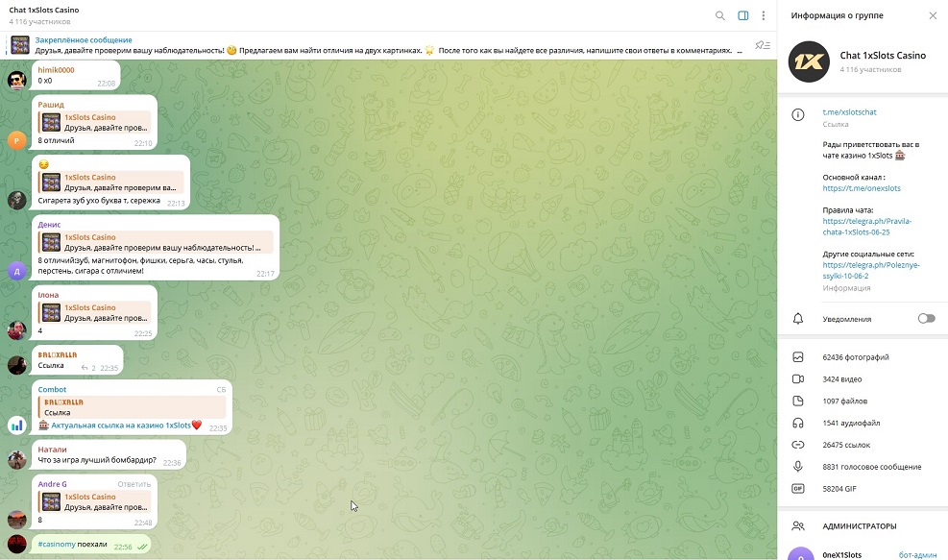Screen dimensions: 948x560
Task: Open the Poleznye-ssylki telegra.ph link
Action: (871, 270)
